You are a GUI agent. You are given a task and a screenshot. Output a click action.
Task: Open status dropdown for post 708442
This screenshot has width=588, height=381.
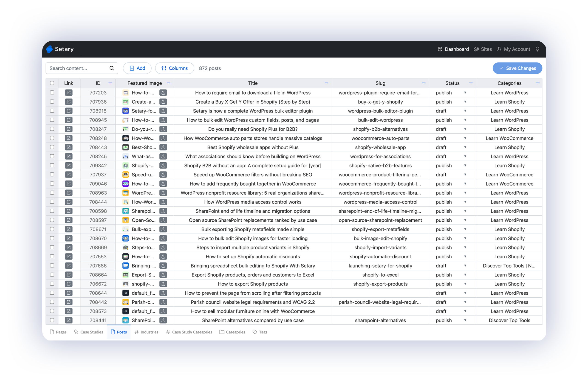[465, 302]
